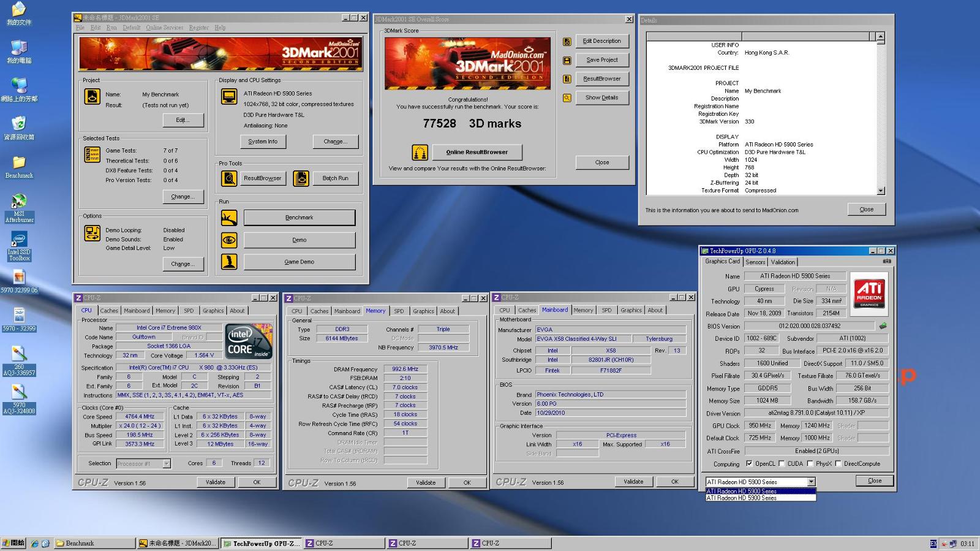Switch to SPD tab in CPU-Z Memory window
The height and width of the screenshot is (551, 980).
click(399, 311)
